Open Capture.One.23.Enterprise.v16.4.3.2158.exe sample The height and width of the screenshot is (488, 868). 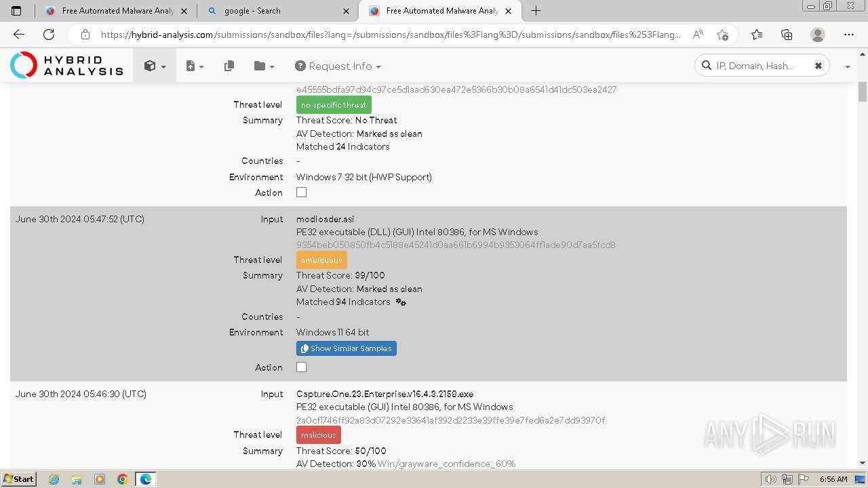coord(384,394)
